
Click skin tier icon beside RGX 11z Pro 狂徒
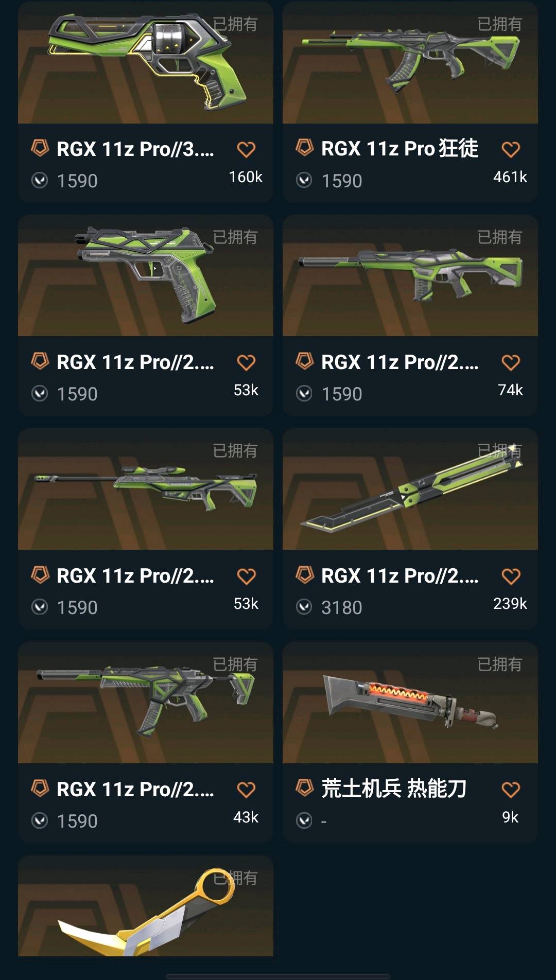click(304, 148)
